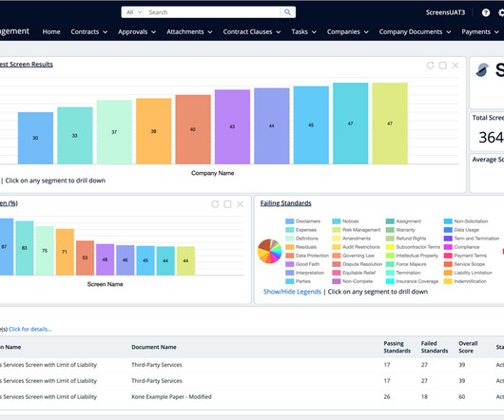Click the bar labeled 53 in Screen chart
This screenshot has width=504, height=420.
[85, 258]
